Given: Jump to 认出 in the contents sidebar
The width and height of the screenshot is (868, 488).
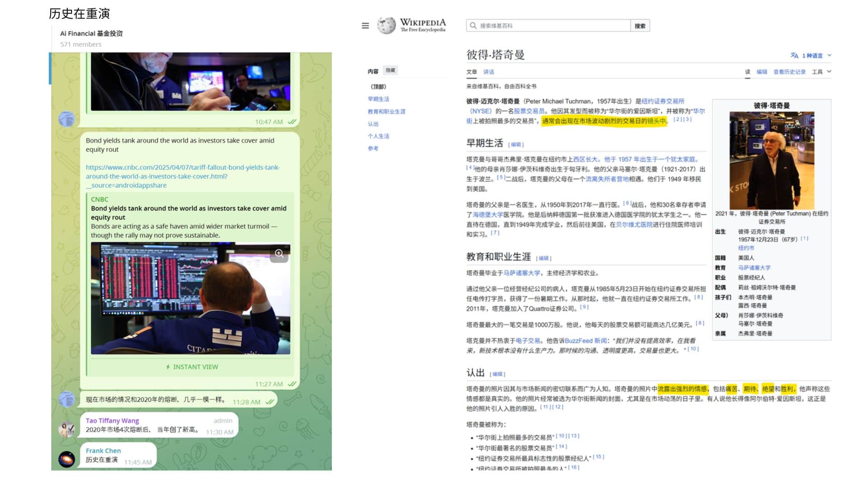Looking at the screenshot, I should pyautogui.click(x=373, y=124).
